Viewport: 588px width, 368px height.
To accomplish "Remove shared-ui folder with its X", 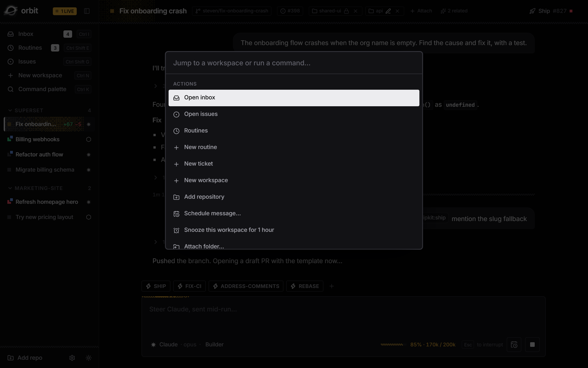I will [356, 11].
